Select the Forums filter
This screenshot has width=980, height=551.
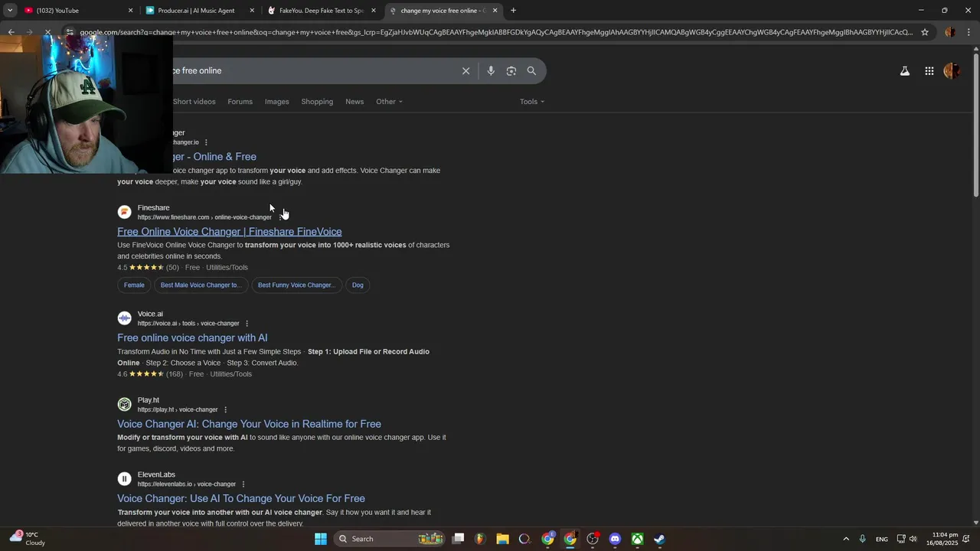[240, 102]
